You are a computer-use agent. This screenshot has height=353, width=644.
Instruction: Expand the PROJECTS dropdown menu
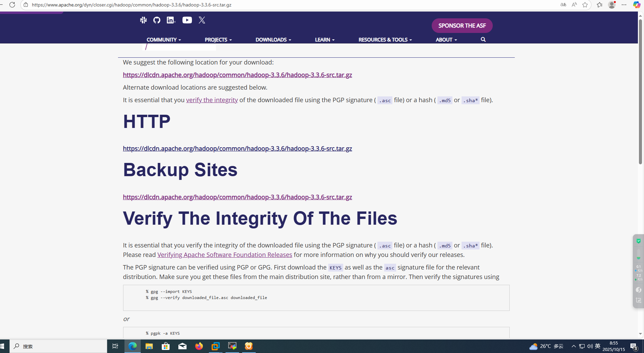(x=218, y=40)
